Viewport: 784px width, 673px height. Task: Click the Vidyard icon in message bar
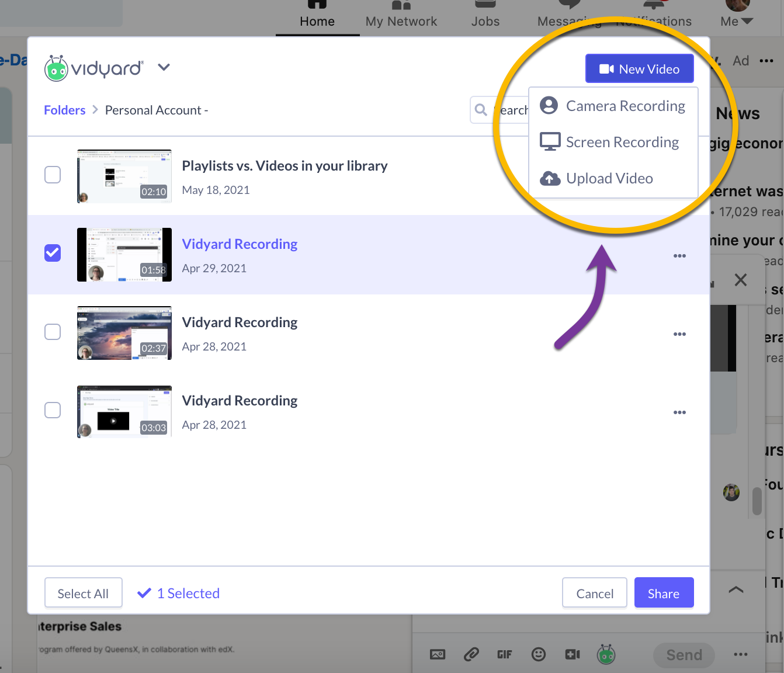[606, 654]
